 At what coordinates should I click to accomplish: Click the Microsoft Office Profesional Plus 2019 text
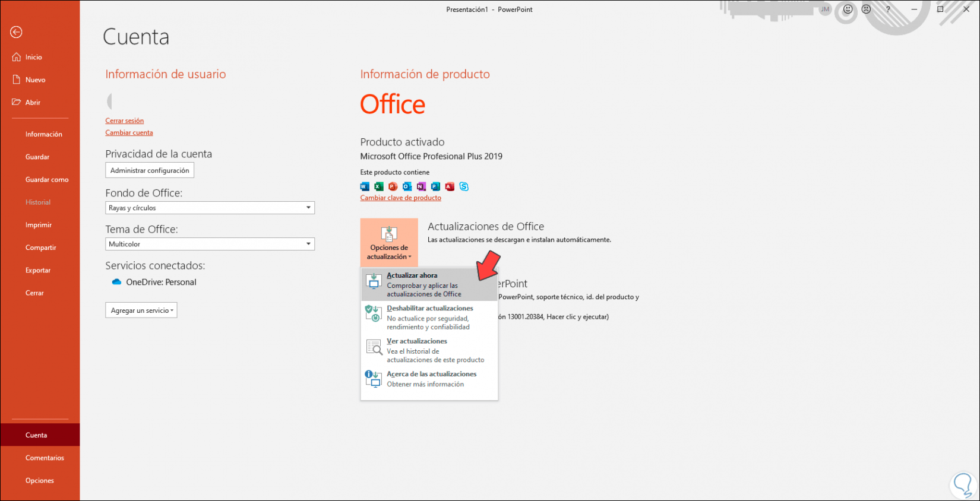(431, 156)
